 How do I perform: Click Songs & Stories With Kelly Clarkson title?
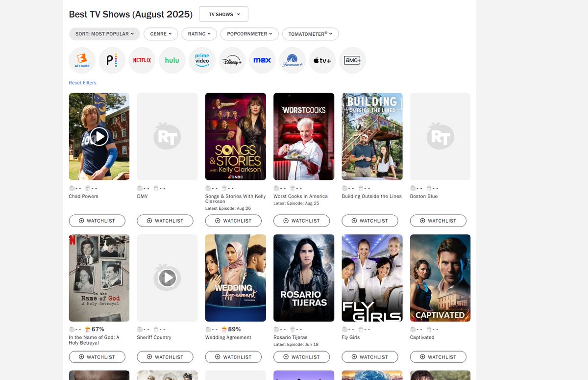point(236,199)
